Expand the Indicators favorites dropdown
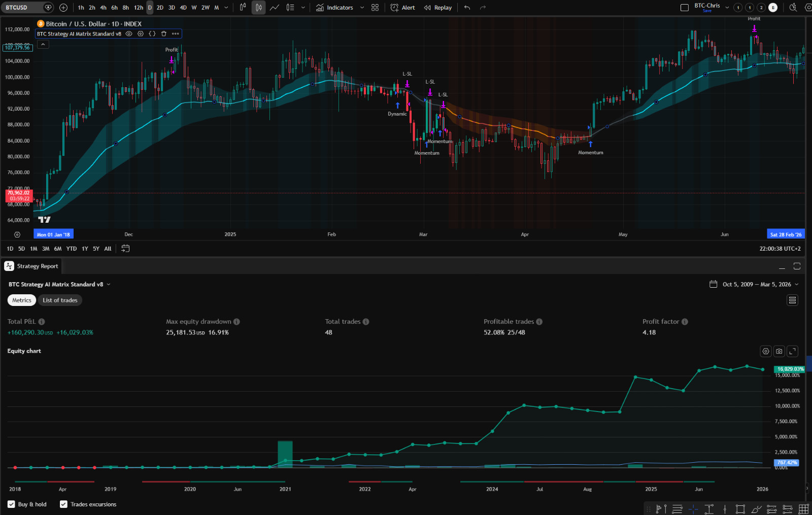 pos(362,8)
